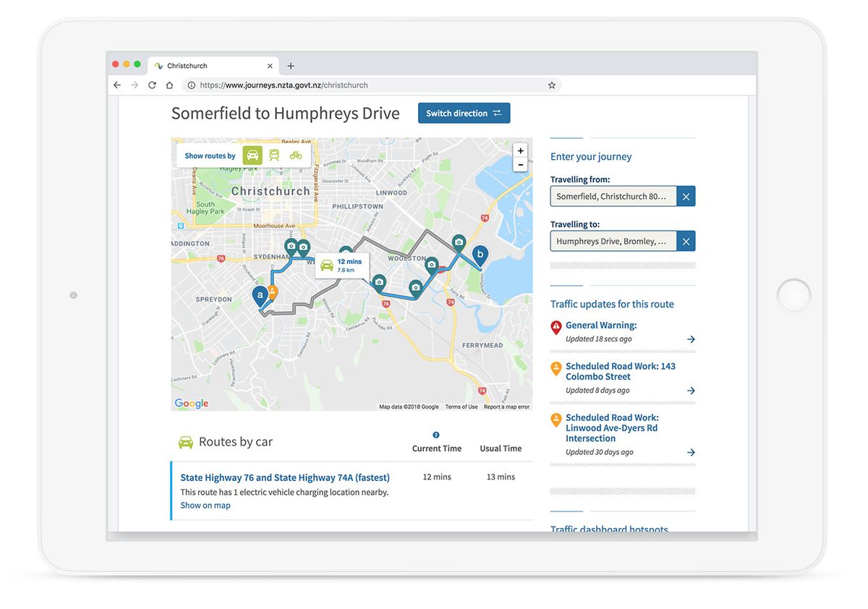Reload the page with the refresh icon
Viewport: 868px width, 609px height.
(152, 85)
